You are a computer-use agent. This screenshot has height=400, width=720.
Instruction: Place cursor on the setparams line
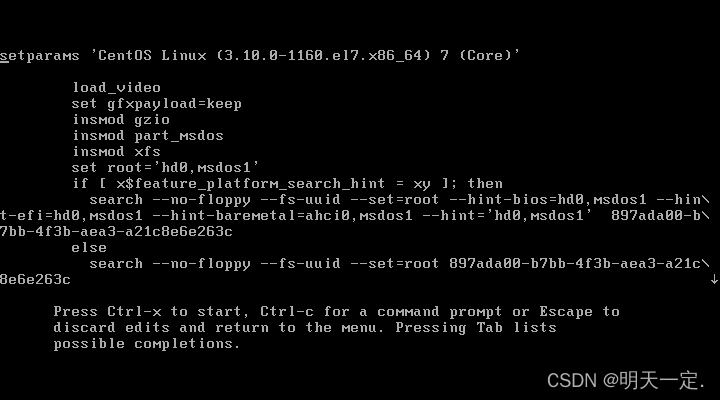point(260,56)
